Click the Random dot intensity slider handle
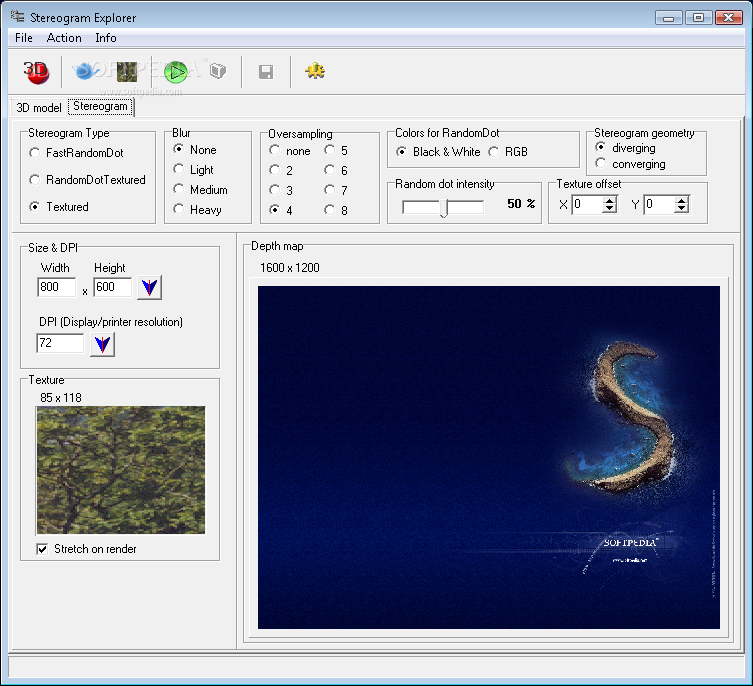Screen dimensions: 753x686 point(444,207)
